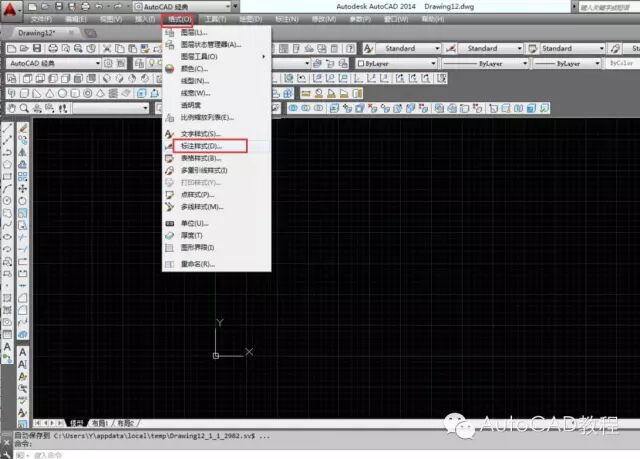The width and height of the screenshot is (640, 459).
Task: Expand the 图层工具(O) submenu arrow
Action: click(264, 57)
